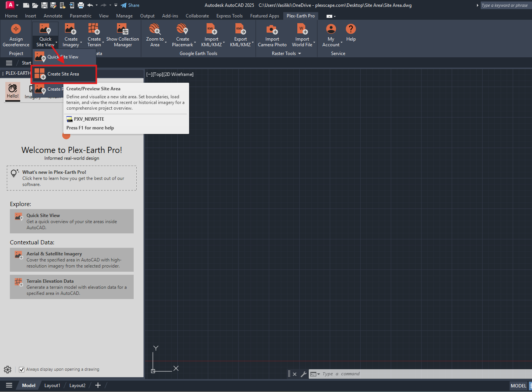Choose Quick Site View from dropdown menu
The width and height of the screenshot is (532, 392).
tap(64, 57)
